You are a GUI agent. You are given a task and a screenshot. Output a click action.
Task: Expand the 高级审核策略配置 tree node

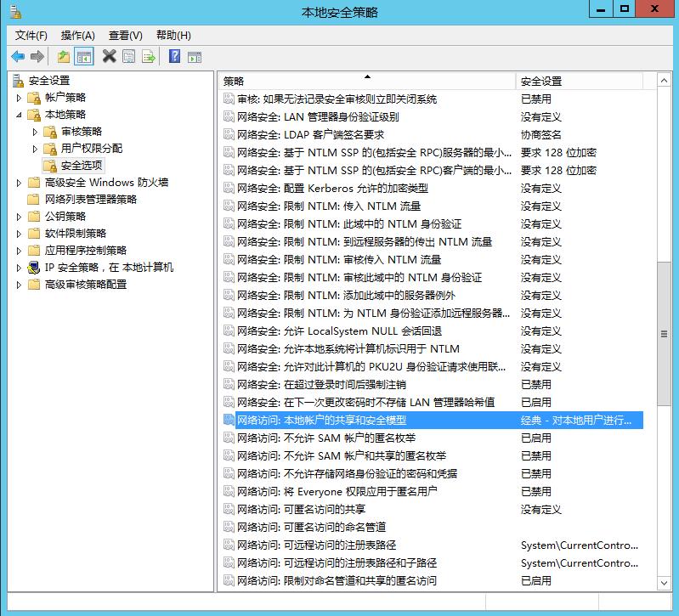click(19, 285)
